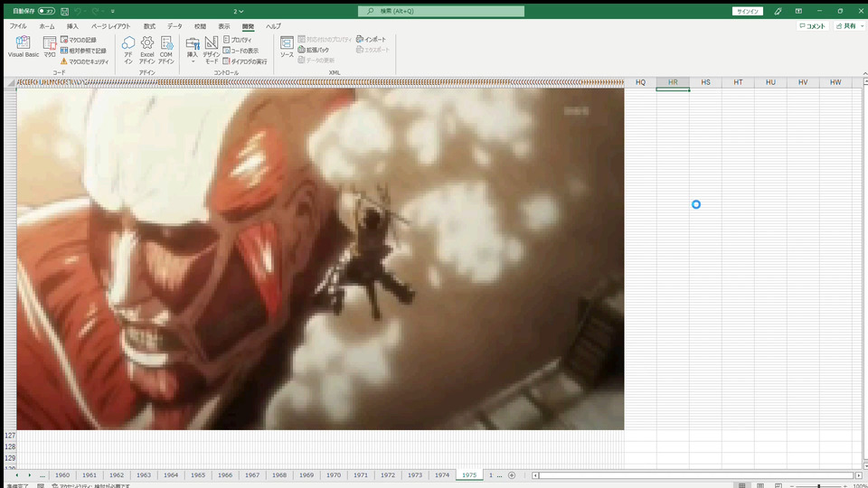
Task: Select column header HU
Action: pyautogui.click(x=770, y=82)
